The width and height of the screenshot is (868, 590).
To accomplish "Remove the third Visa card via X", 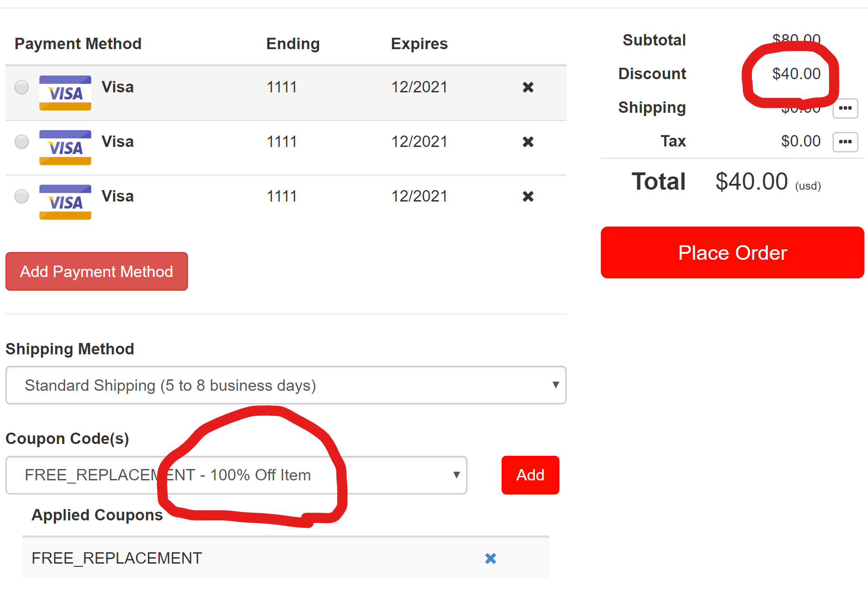I will (528, 197).
